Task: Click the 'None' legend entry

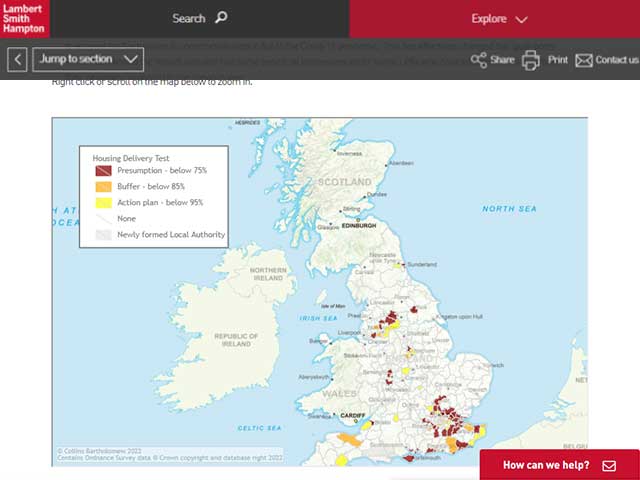Action: point(126,219)
